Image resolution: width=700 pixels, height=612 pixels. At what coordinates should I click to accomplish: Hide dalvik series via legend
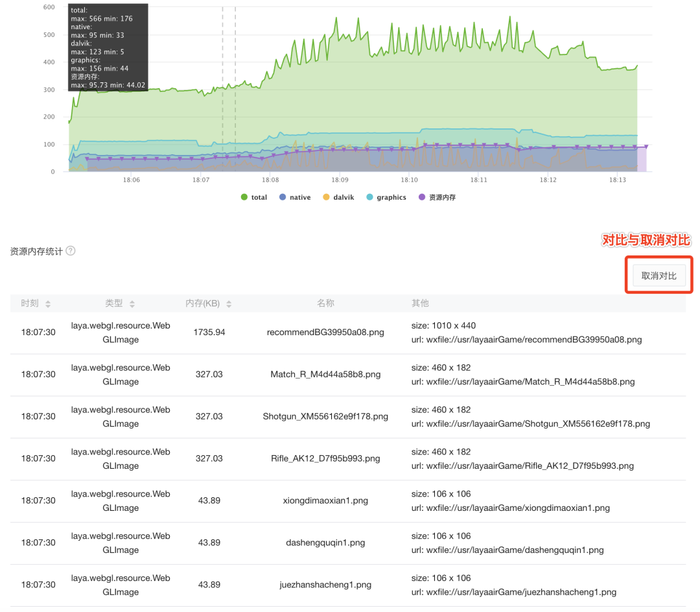click(x=339, y=197)
